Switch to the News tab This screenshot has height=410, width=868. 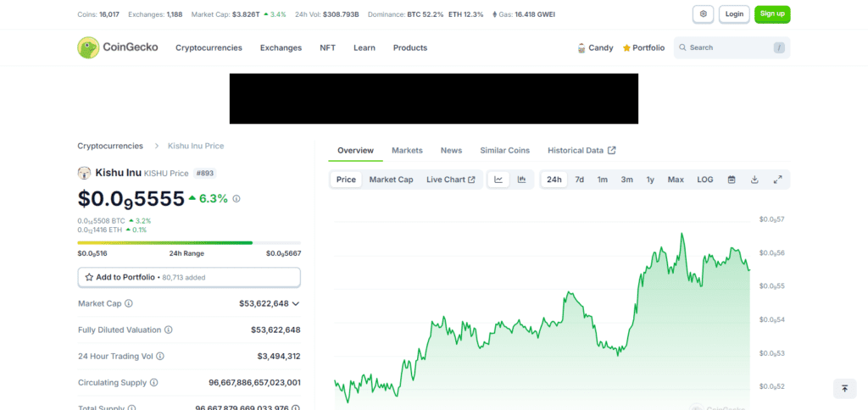click(x=451, y=150)
